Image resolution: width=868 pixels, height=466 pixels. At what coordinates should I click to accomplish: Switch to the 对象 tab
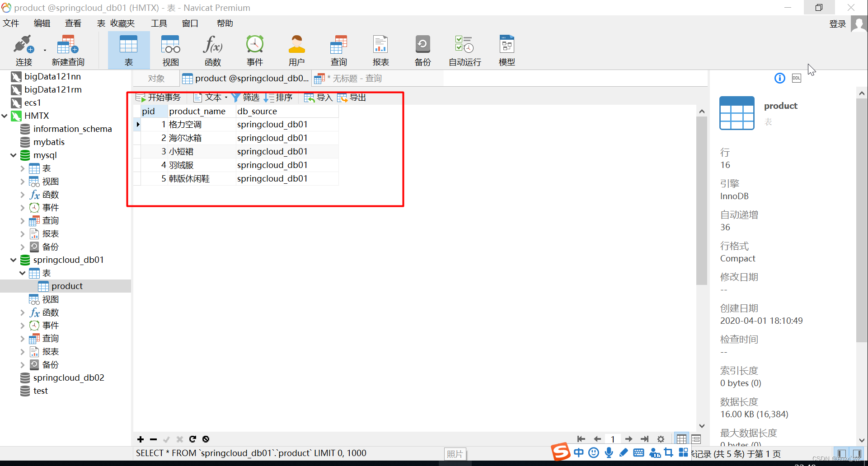coord(156,78)
